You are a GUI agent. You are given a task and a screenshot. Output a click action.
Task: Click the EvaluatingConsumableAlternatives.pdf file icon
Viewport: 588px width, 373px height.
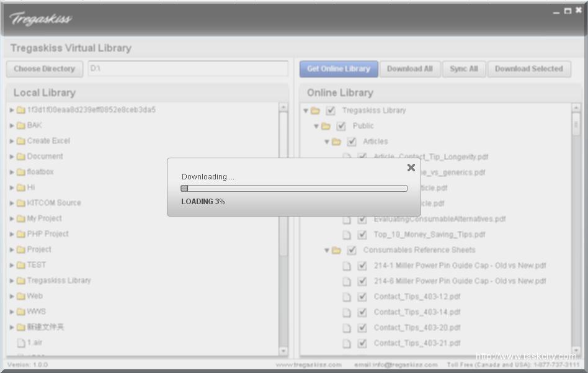(347, 220)
